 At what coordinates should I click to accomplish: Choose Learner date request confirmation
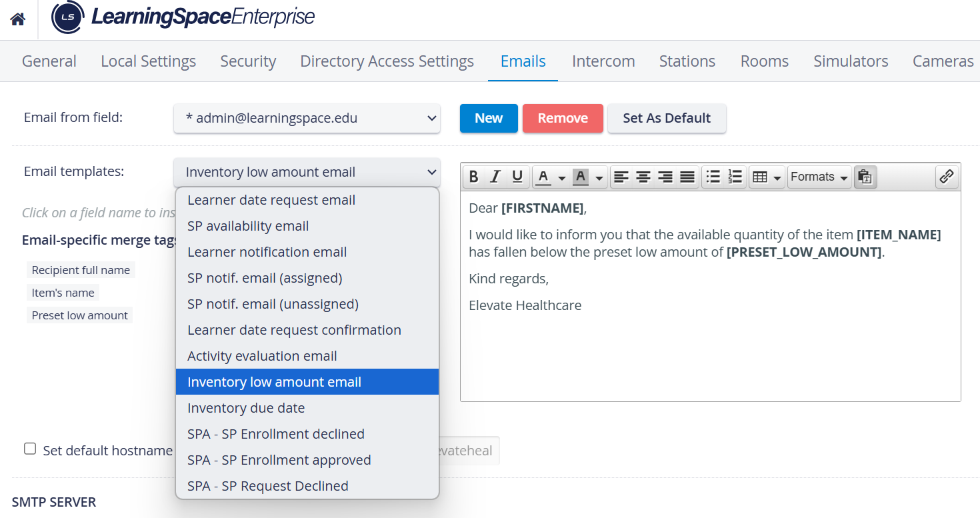click(x=307, y=330)
